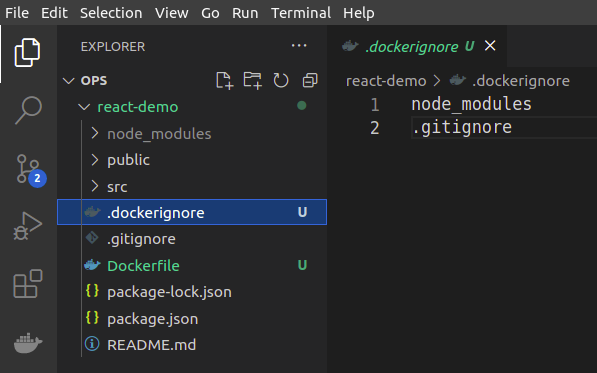The height and width of the screenshot is (373, 597).
Task: Place cursor on the node_modules line
Action: (471, 104)
